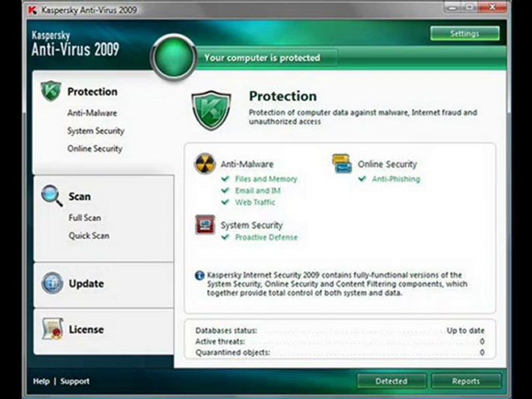Click checkmark next to Proactive Defense
This screenshot has width=532, height=399.
click(x=226, y=237)
